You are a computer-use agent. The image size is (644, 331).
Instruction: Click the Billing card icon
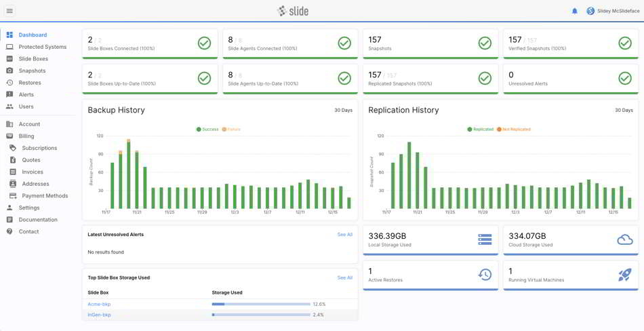point(10,136)
